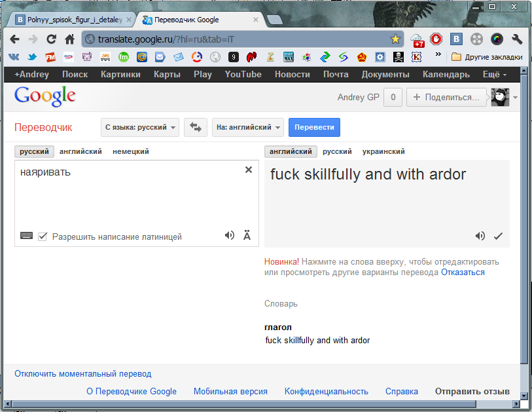Open Карты in the Google bar
The height and width of the screenshot is (412, 532).
[x=167, y=75]
